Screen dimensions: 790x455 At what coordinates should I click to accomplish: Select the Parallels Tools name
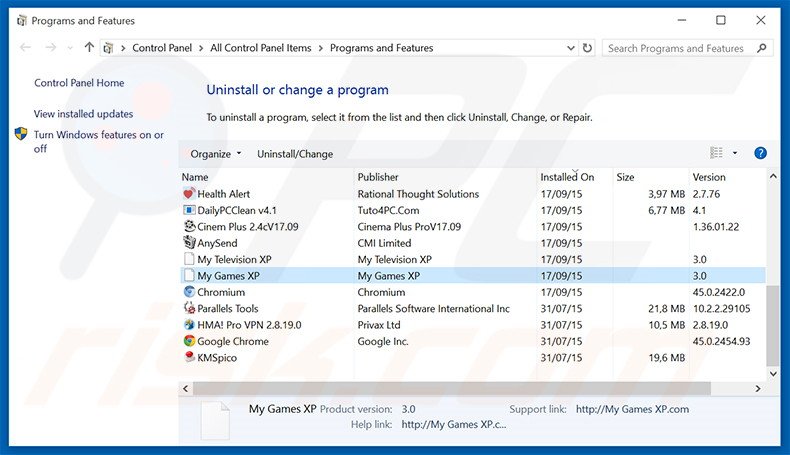[x=227, y=308]
